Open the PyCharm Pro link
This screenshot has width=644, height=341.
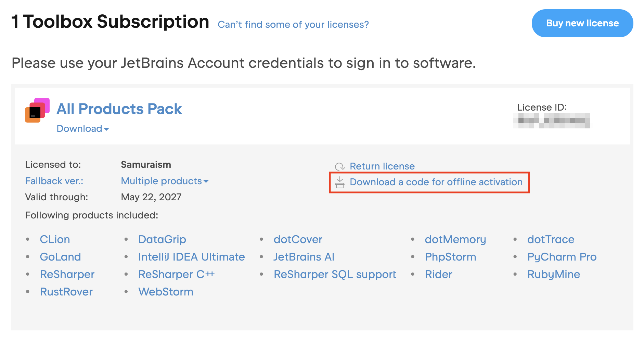(x=562, y=257)
